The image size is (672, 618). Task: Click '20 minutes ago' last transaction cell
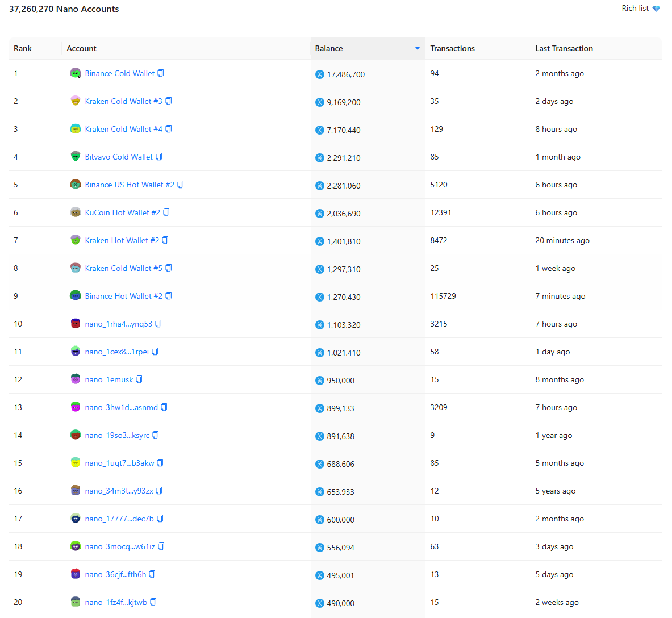(x=562, y=240)
